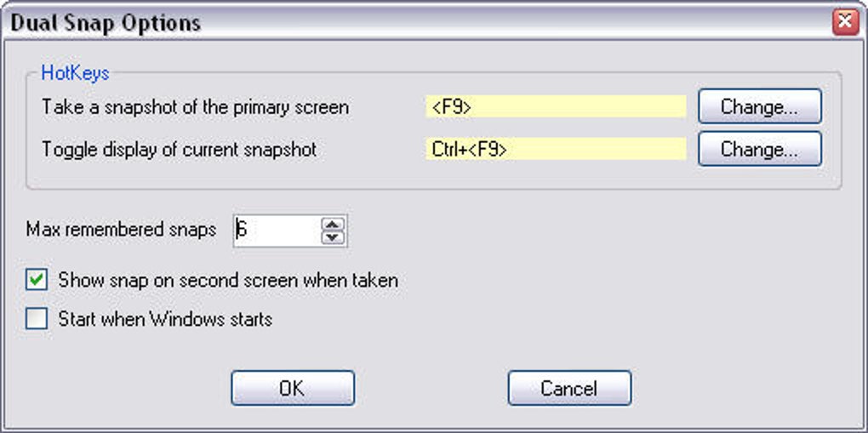Click the 'Show snap on second screen when taken' label

click(x=228, y=280)
